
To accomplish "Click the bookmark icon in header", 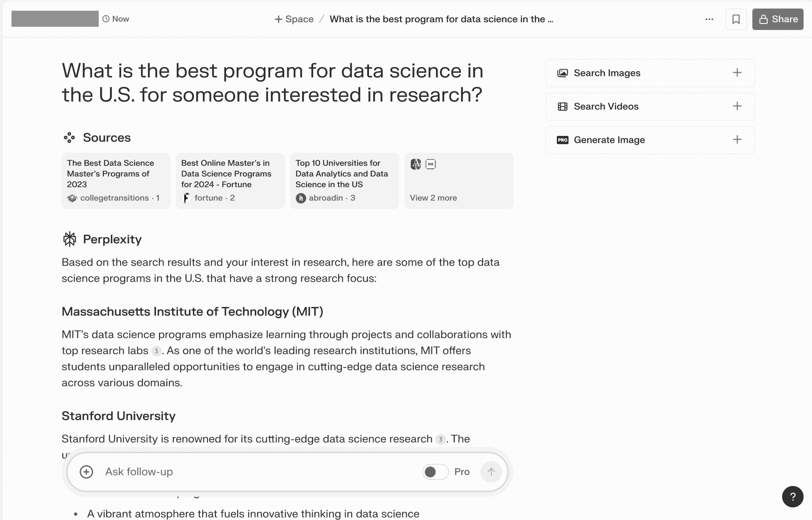I will [x=736, y=19].
